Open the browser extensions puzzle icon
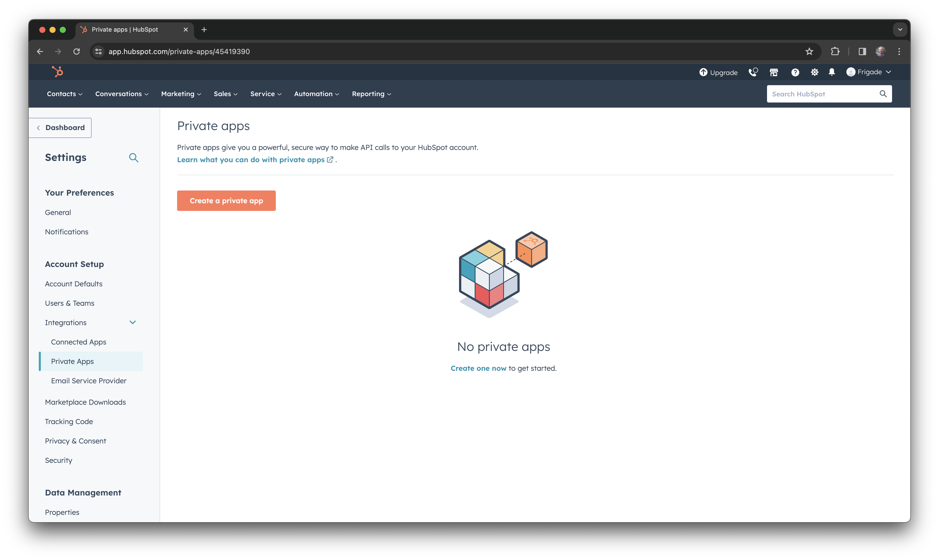The width and height of the screenshot is (939, 560). pyautogui.click(x=836, y=51)
